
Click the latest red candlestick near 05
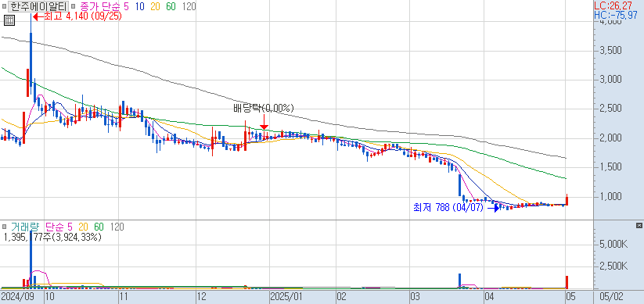point(567,200)
